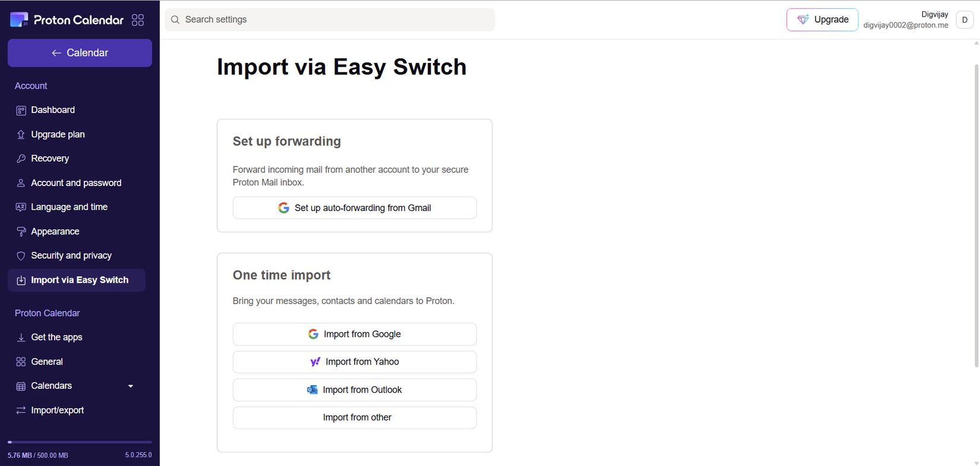Open the app switcher grid icon
The height and width of the screenshot is (466, 980).
tap(138, 20)
